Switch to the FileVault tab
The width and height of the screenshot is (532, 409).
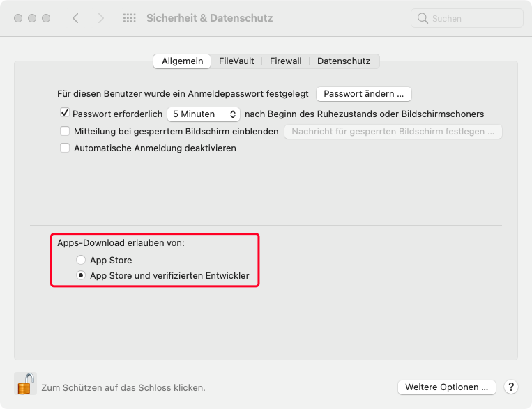click(236, 61)
